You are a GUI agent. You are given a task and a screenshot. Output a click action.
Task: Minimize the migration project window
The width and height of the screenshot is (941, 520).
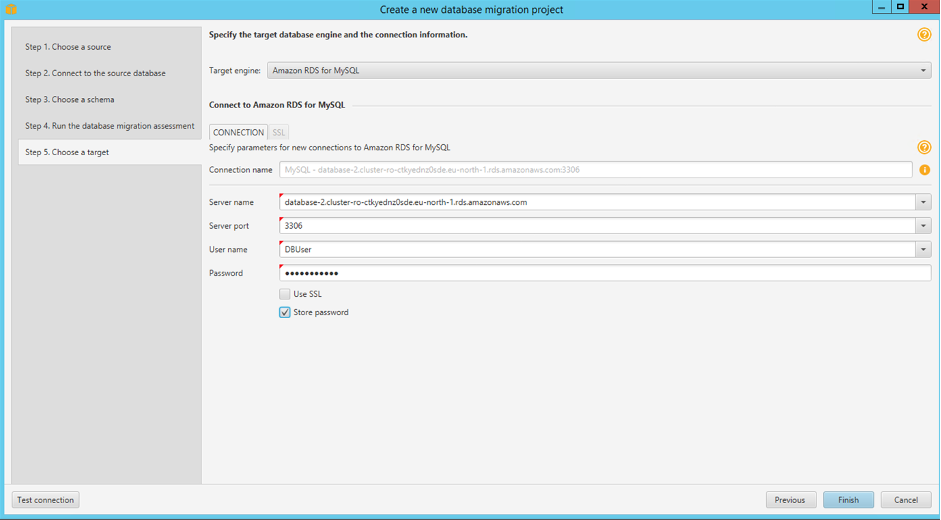[882, 7]
